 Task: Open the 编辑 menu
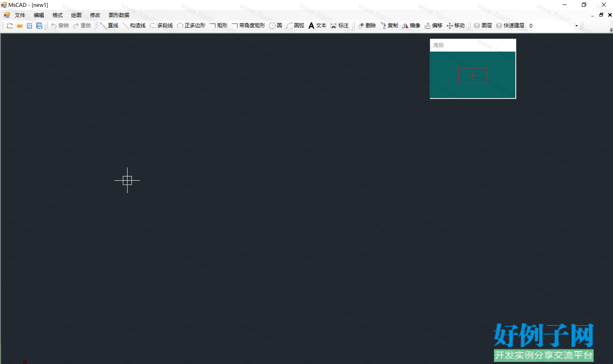click(x=39, y=15)
